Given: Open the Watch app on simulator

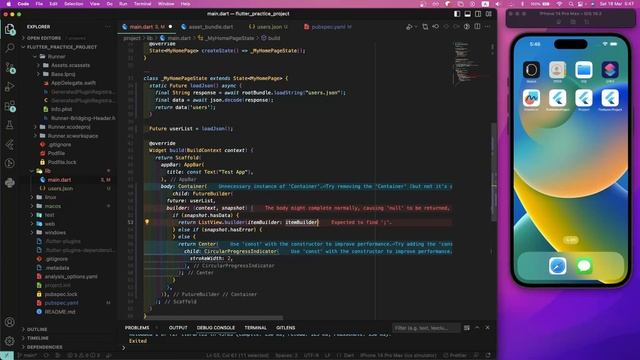Looking at the screenshot, I should tap(531, 70).
